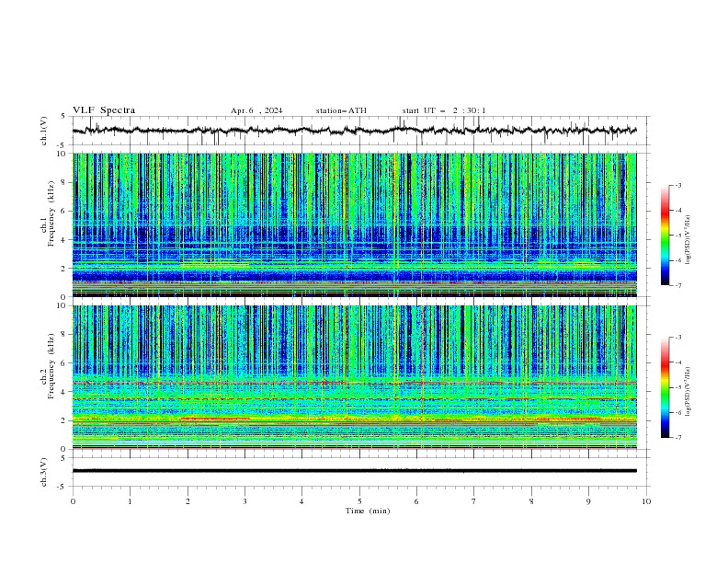728x563 pixels.
Task: Click the 'ch.1(V)' waveform axis label
Action: pyautogui.click(x=44, y=131)
